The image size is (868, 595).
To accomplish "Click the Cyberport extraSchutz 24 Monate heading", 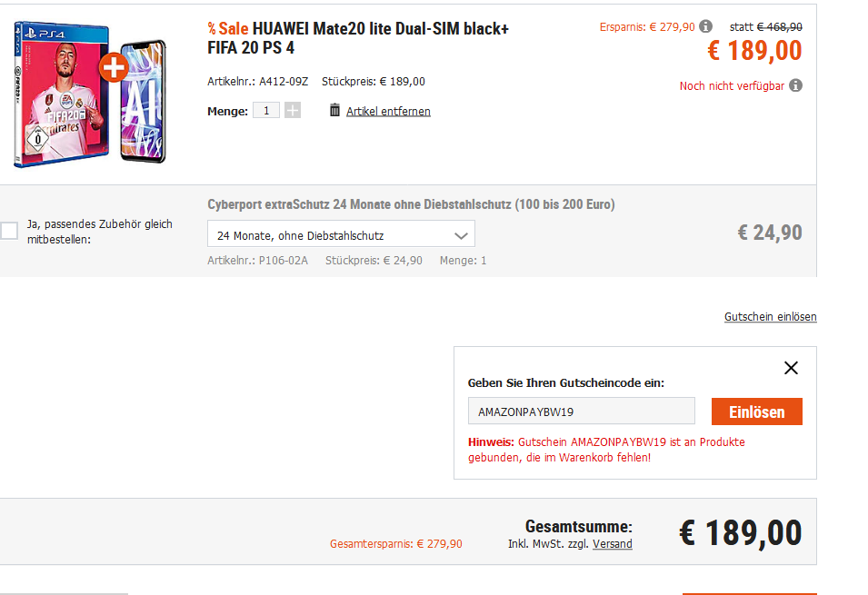I will pos(411,204).
